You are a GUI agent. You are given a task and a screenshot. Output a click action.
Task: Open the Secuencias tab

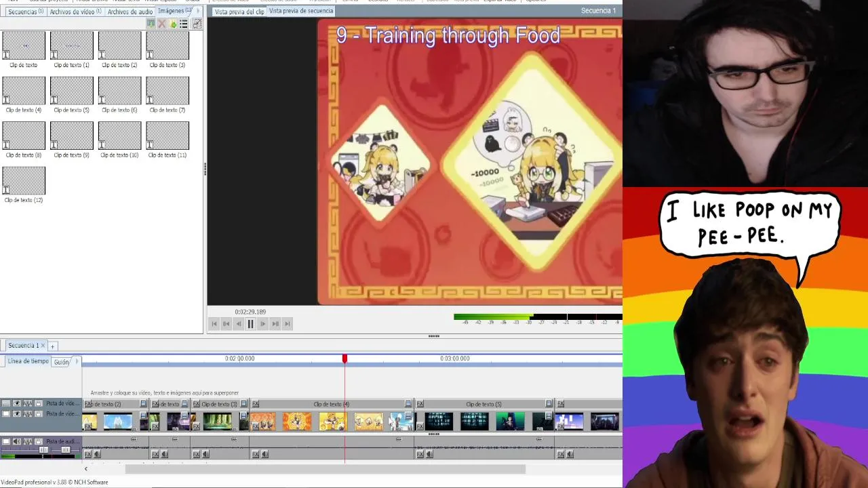pos(26,12)
